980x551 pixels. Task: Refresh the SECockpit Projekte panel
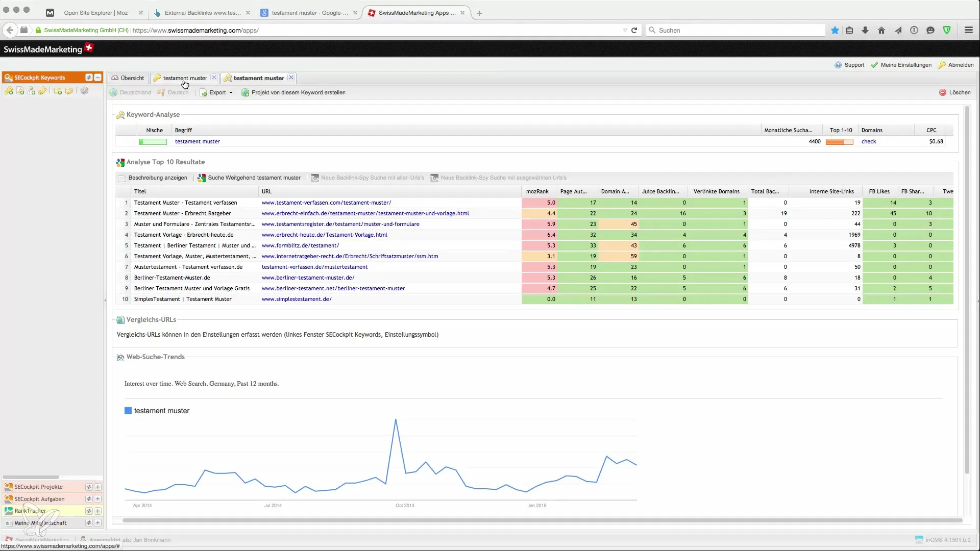(89, 487)
